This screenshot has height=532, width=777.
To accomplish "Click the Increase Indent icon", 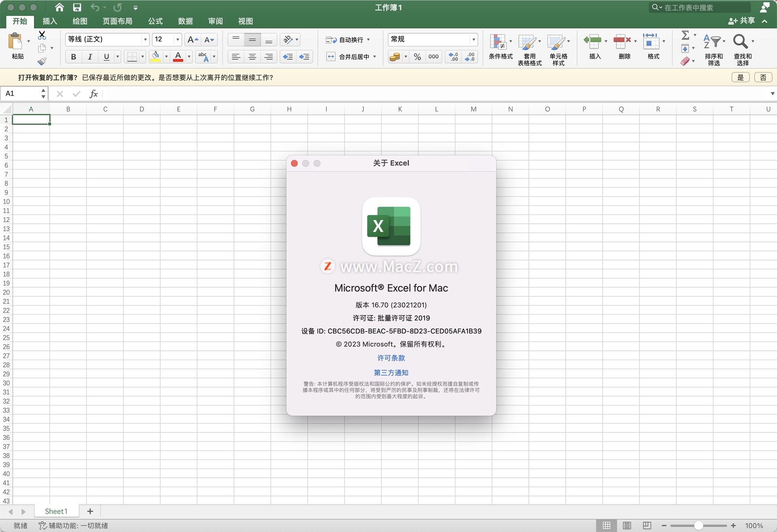I will [x=304, y=57].
